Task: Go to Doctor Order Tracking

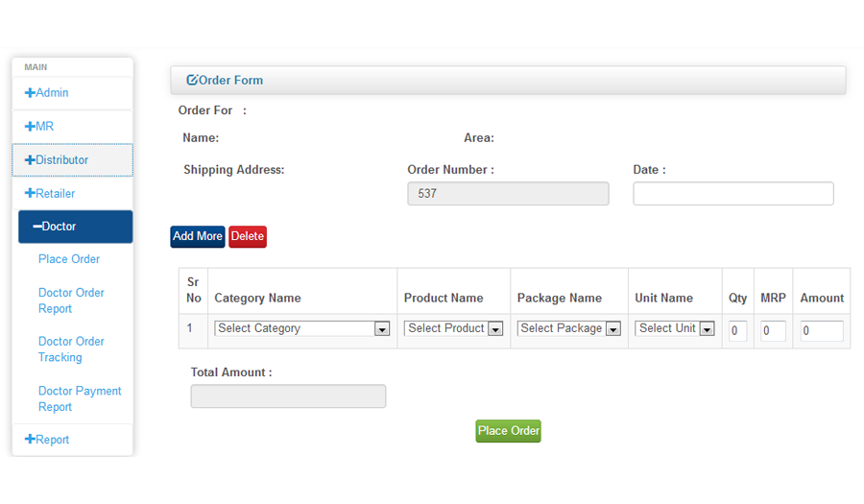Action: click(x=71, y=349)
